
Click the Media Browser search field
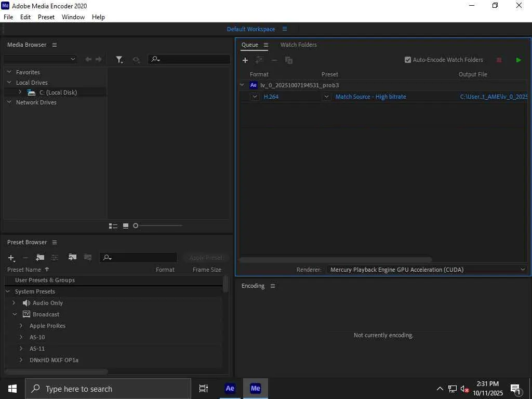[x=189, y=59]
